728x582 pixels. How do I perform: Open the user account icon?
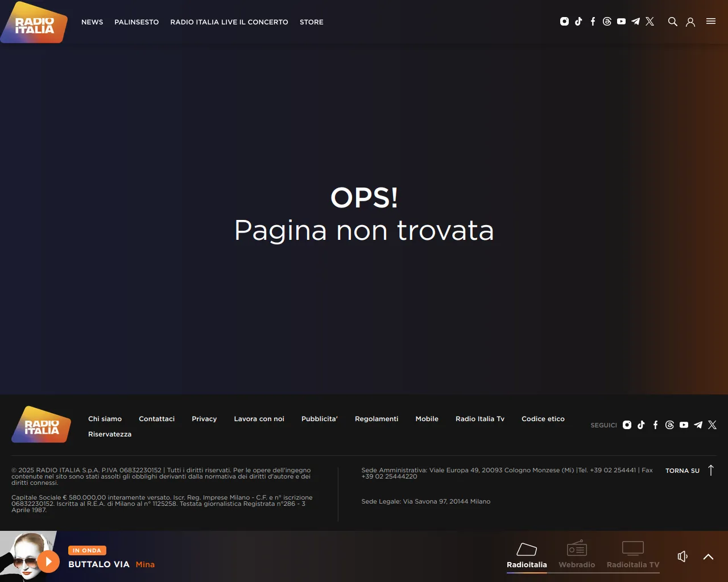pos(690,22)
